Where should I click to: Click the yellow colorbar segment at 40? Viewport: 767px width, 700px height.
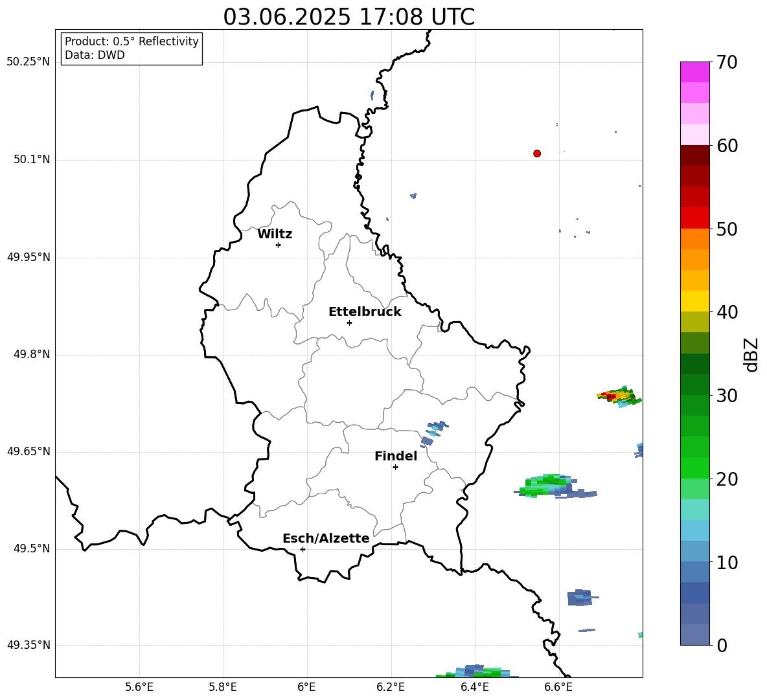(694, 301)
